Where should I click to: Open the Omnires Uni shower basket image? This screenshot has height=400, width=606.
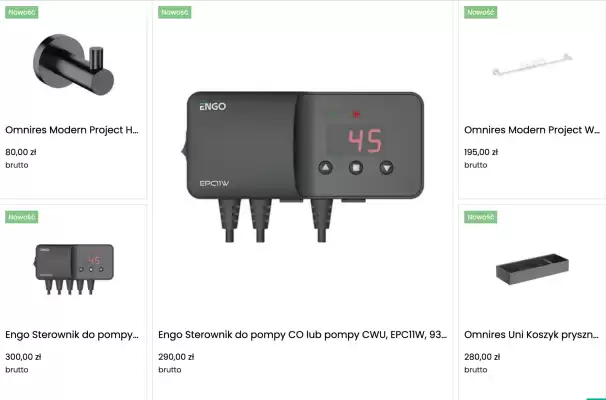(532, 269)
